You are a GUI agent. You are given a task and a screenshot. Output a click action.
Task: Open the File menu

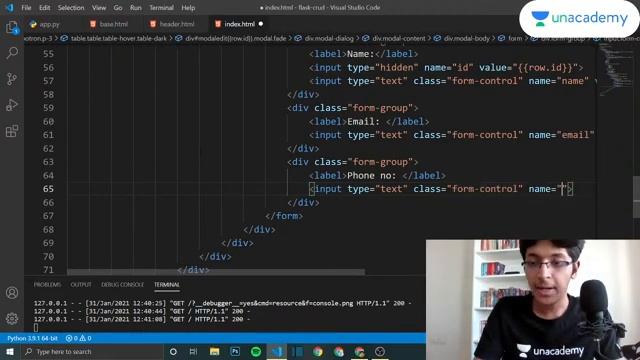[x=26, y=8]
